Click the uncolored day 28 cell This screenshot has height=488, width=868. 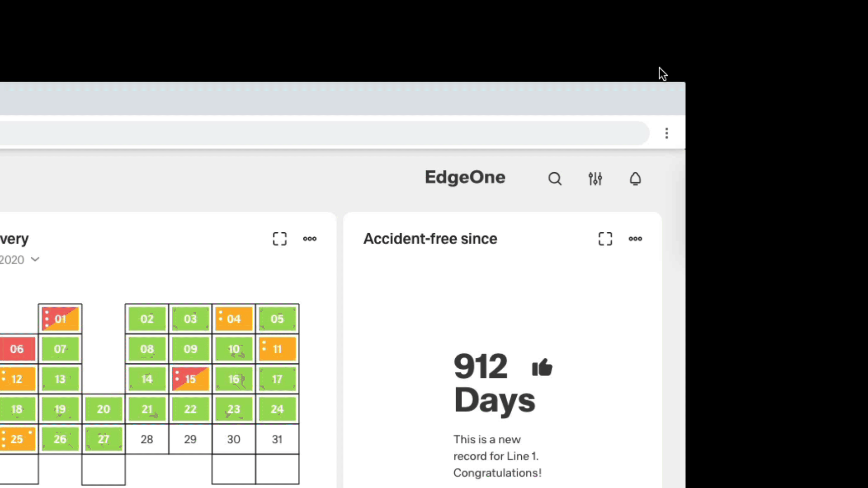tap(147, 439)
